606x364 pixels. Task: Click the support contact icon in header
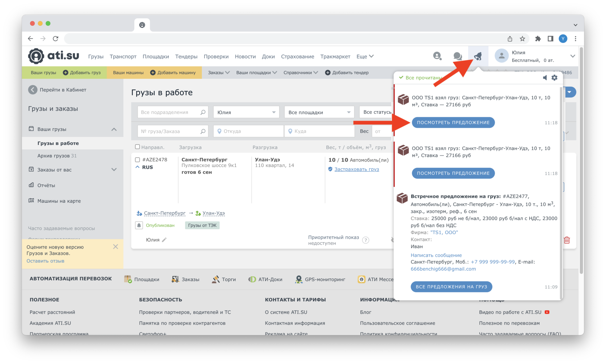[437, 56]
